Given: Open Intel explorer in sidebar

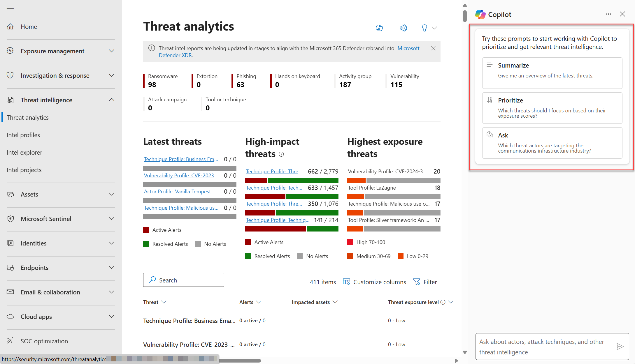Looking at the screenshot, I should click(24, 152).
